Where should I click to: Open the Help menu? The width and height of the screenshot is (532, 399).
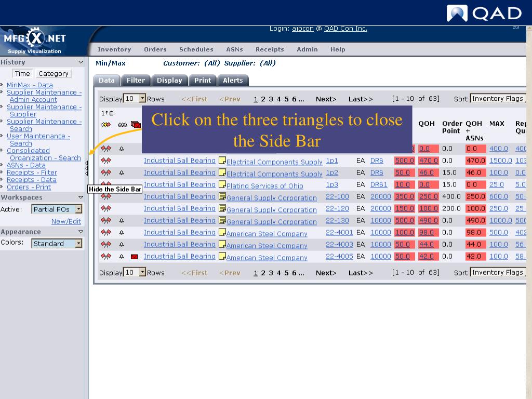click(x=338, y=49)
